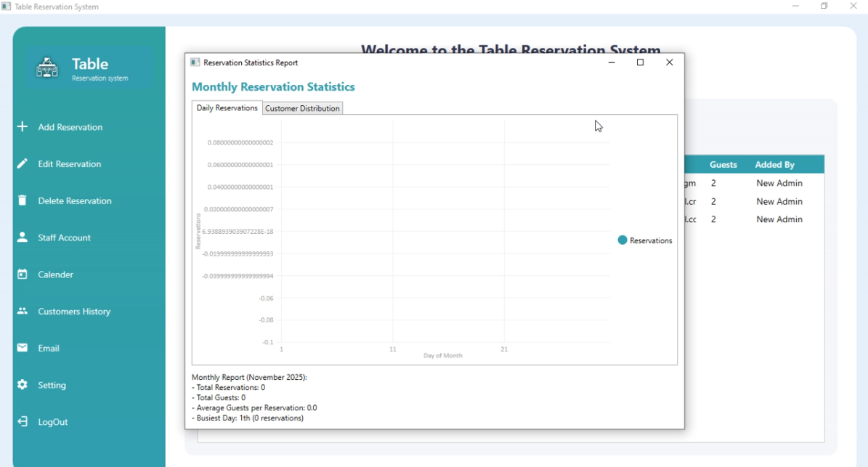Restore down the main Table Reservation System window
868x467 pixels.
click(824, 6)
